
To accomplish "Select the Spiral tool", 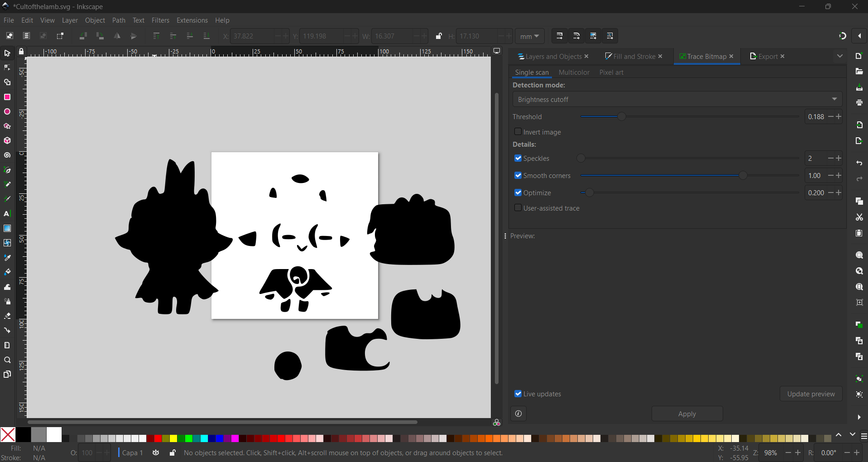I will (x=7, y=155).
